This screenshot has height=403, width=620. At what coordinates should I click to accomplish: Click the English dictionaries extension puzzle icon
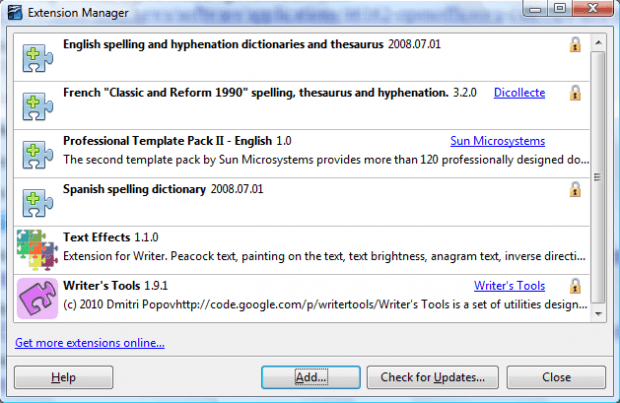coord(37,58)
